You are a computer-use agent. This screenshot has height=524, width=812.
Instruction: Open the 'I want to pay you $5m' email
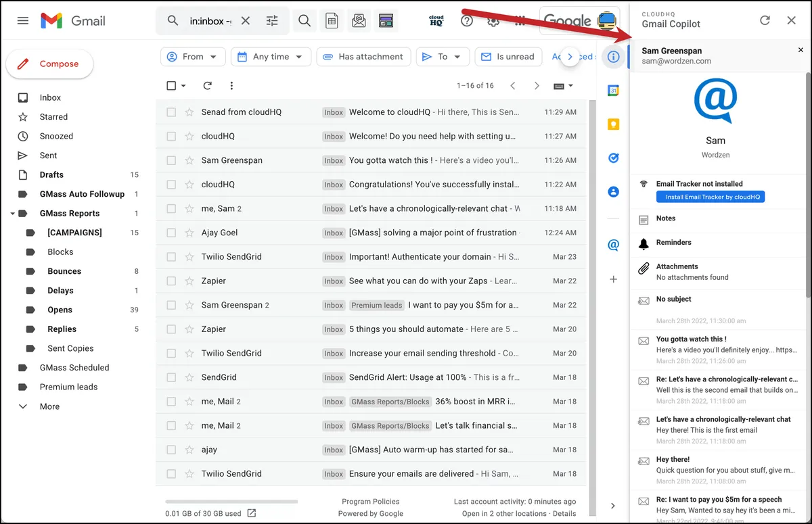coord(371,305)
